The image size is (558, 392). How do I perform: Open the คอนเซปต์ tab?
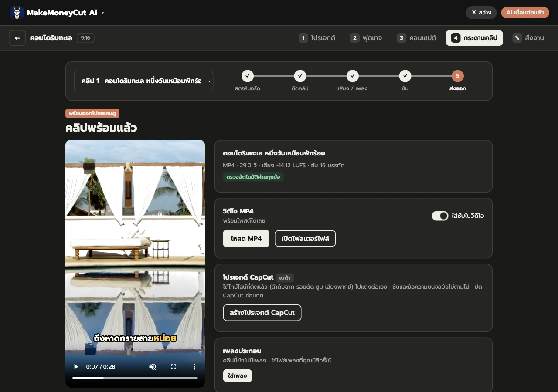[x=417, y=38]
